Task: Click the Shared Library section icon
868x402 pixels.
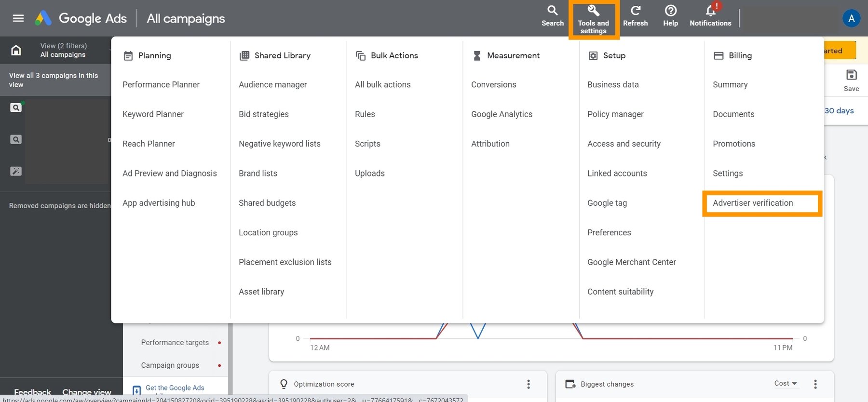Action: point(244,56)
